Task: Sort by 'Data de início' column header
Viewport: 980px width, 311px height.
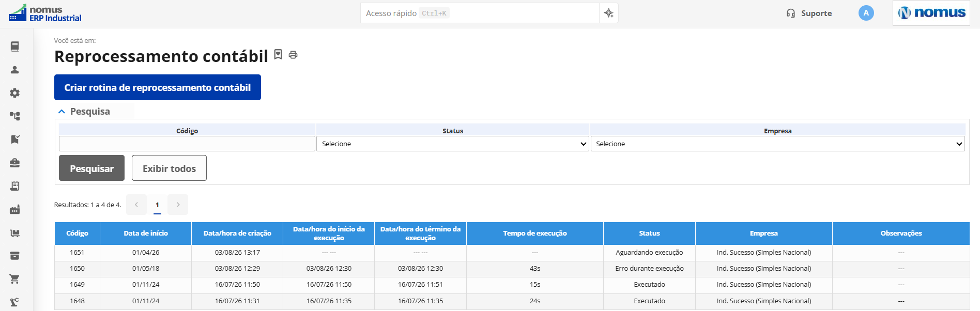Action: pyautogui.click(x=146, y=233)
